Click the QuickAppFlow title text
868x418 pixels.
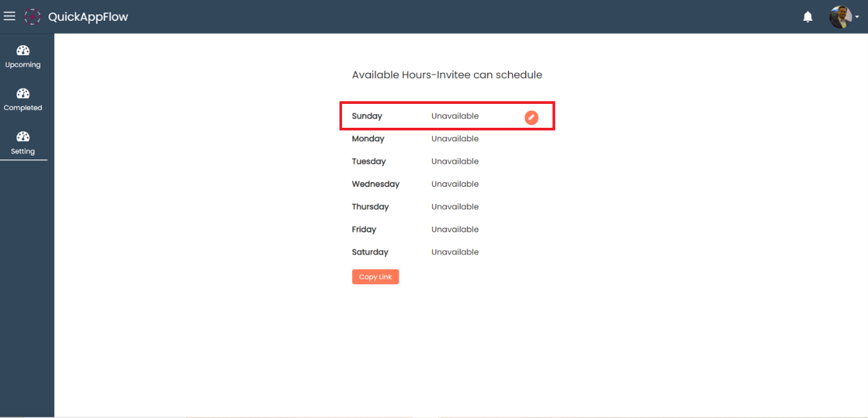88,17
